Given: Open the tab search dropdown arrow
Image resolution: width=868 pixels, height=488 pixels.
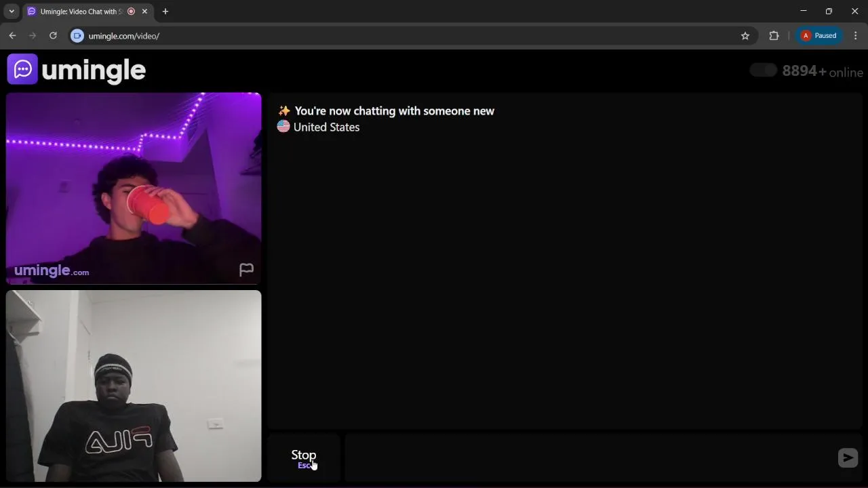Looking at the screenshot, I should coord(12,12).
